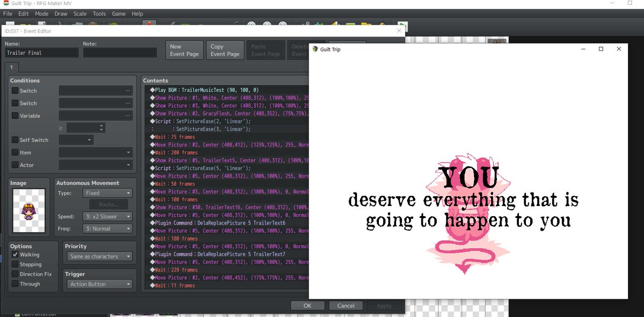Screen dimensions: 644x317
Task: Close the Event Editor dialog
Action: tap(399, 31)
